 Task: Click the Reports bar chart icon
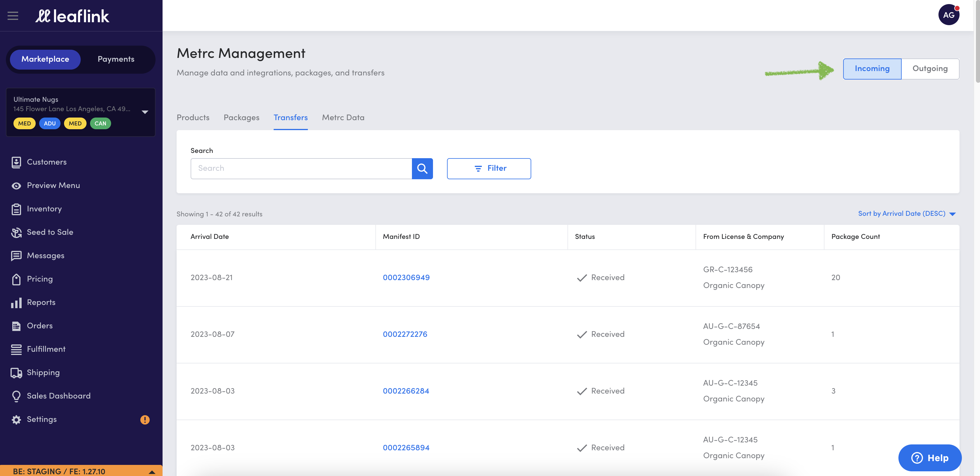pos(16,303)
